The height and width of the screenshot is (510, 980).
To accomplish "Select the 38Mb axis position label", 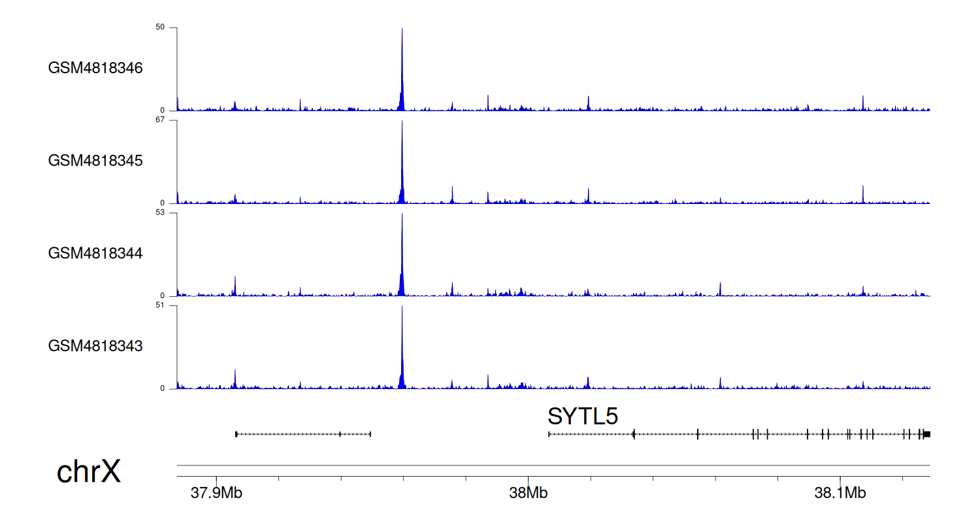I will tap(528, 492).
